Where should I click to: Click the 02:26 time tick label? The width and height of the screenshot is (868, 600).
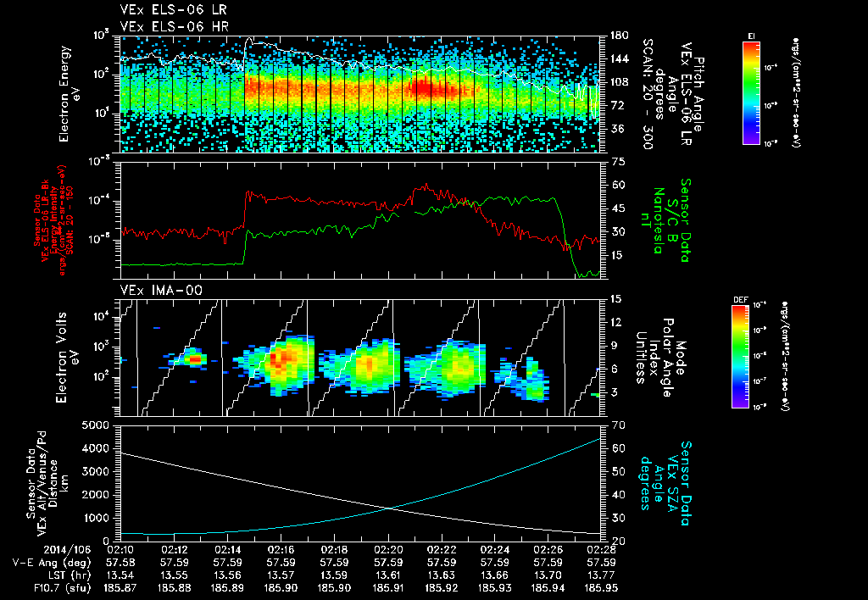pos(548,551)
